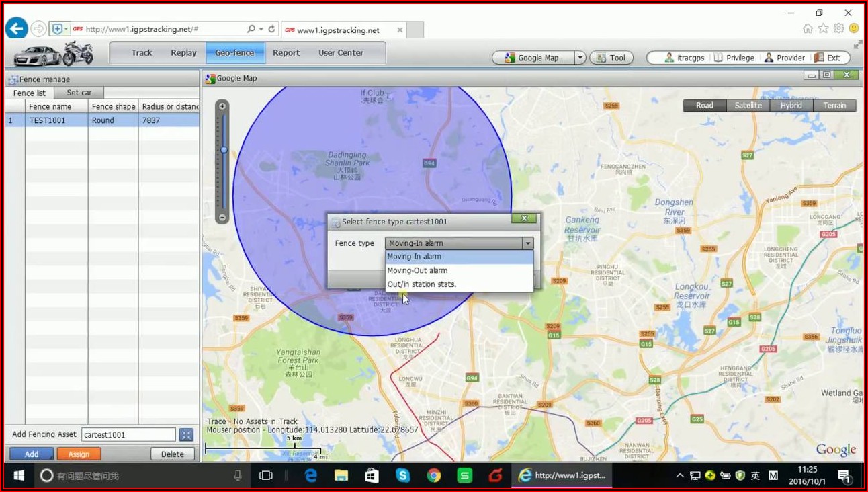The width and height of the screenshot is (868, 492).
Task: Select Out/in station stats. option
Action: pyautogui.click(x=422, y=284)
